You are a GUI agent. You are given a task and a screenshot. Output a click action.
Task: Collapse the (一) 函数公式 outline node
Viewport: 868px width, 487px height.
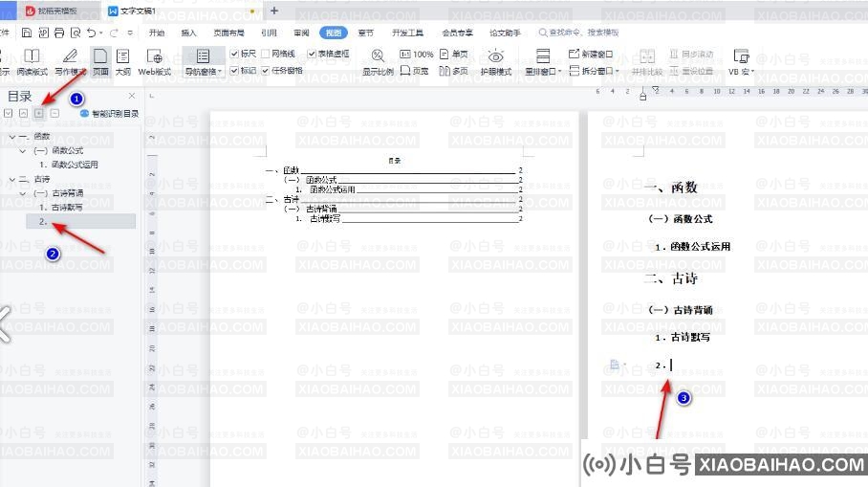click(x=23, y=151)
